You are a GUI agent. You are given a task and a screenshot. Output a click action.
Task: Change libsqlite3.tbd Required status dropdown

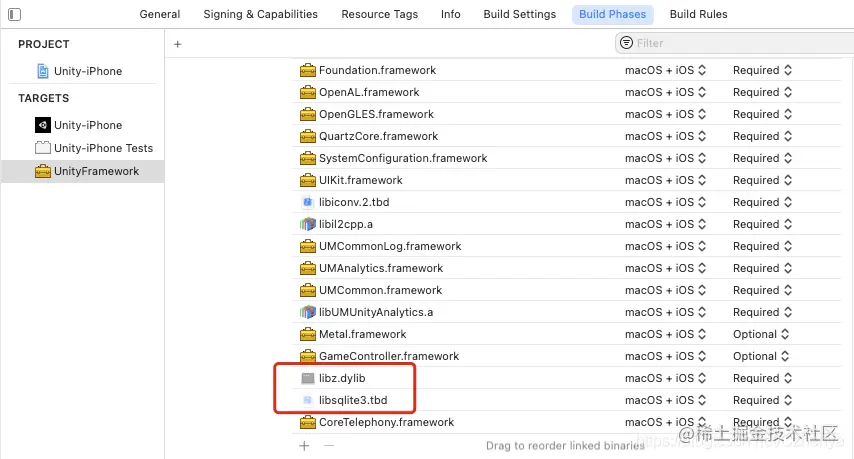tap(762, 400)
